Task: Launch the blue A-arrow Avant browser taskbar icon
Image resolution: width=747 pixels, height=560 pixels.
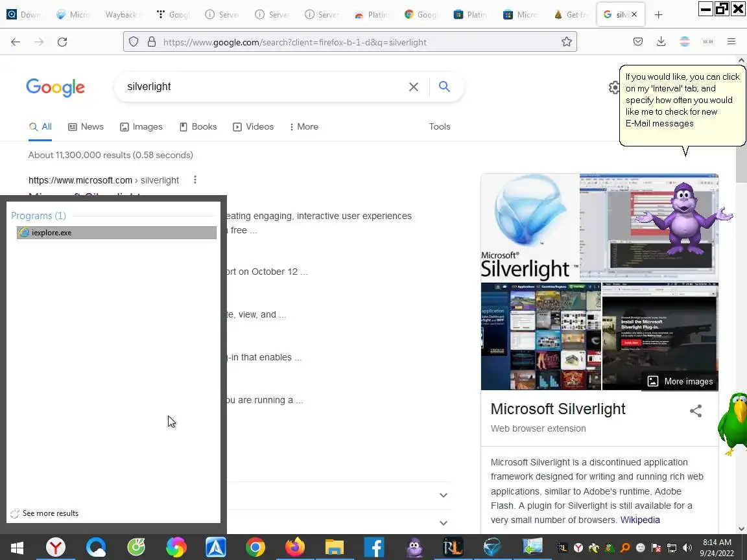Action: 216,547
